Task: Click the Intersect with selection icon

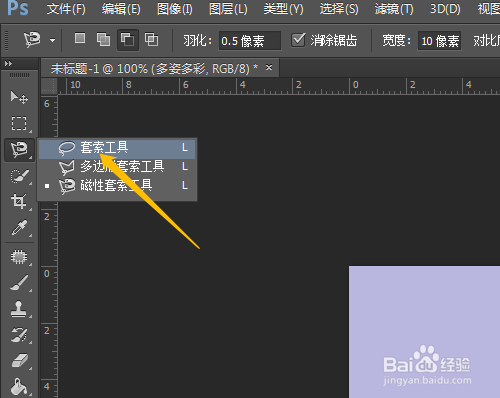Action: pos(152,39)
